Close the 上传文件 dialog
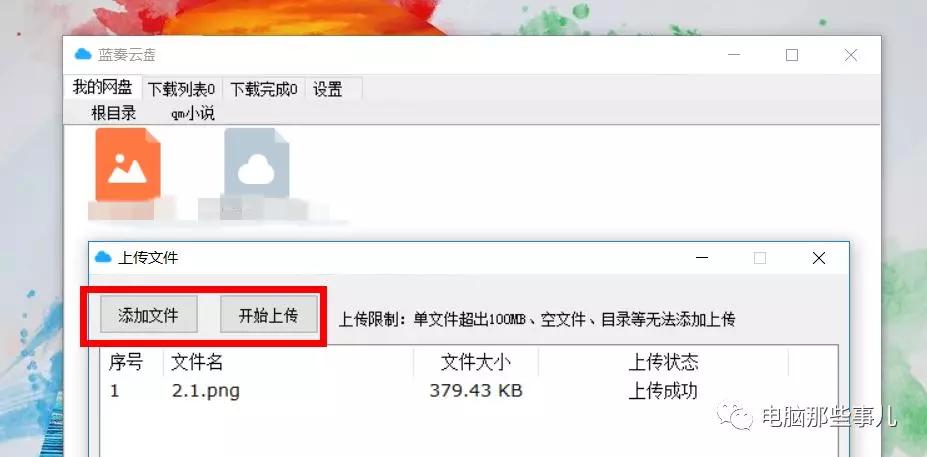927x457 pixels. [819, 258]
